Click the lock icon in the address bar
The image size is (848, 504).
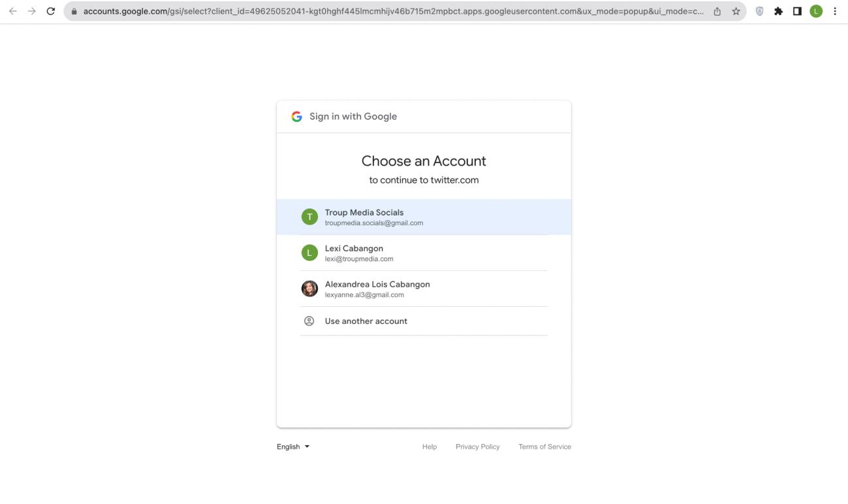click(x=74, y=11)
